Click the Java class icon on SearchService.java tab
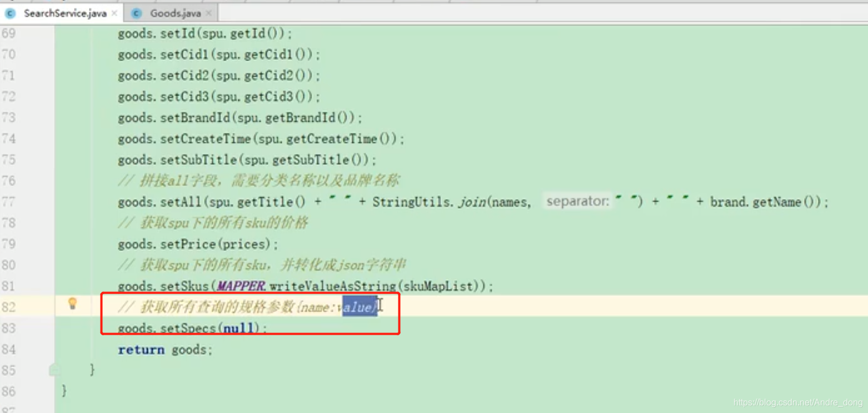Screen dimensions: 868x413 (11, 13)
